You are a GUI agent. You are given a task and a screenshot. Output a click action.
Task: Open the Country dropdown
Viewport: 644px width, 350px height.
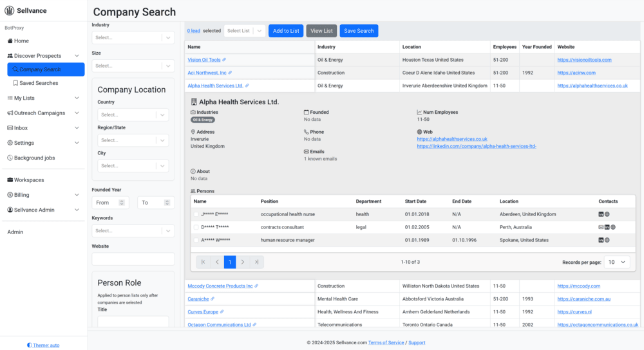(133, 115)
